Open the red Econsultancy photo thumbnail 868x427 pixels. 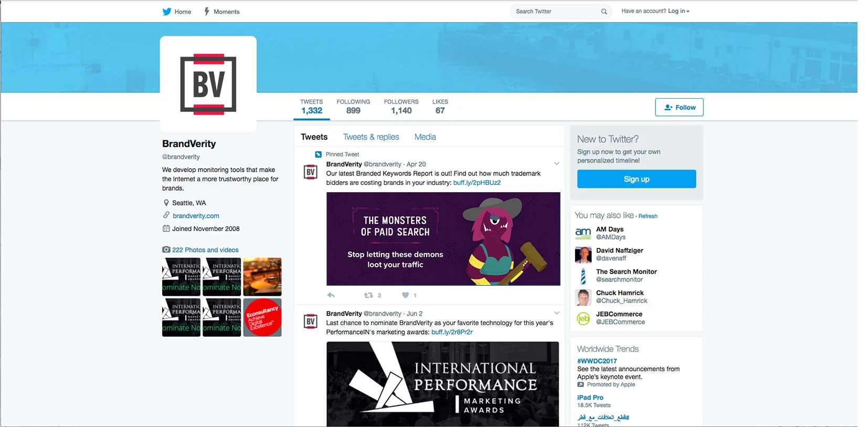point(262,318)
